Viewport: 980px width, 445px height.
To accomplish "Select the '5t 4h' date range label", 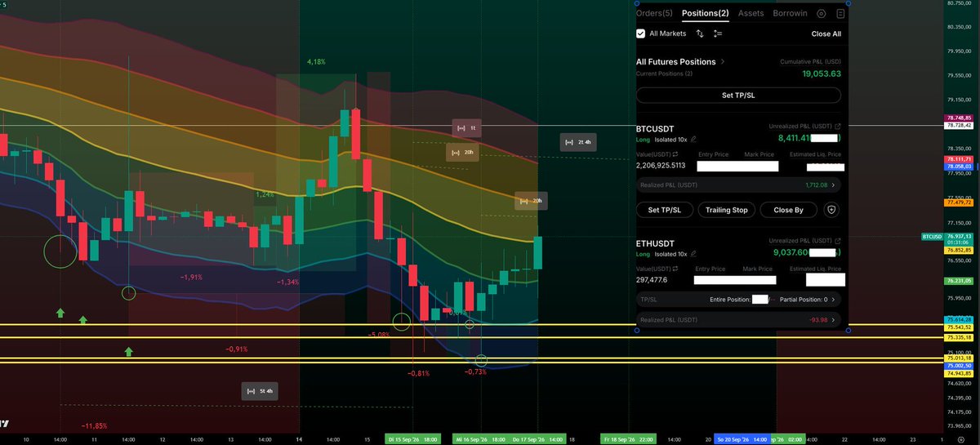I will pyautogui.click(x=260, y=391).
